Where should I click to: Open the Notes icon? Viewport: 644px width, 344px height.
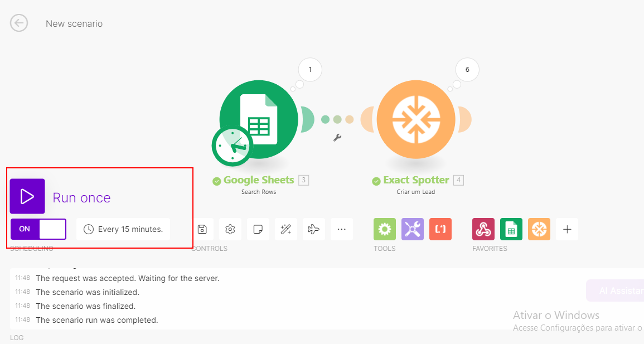click(258, 229)
